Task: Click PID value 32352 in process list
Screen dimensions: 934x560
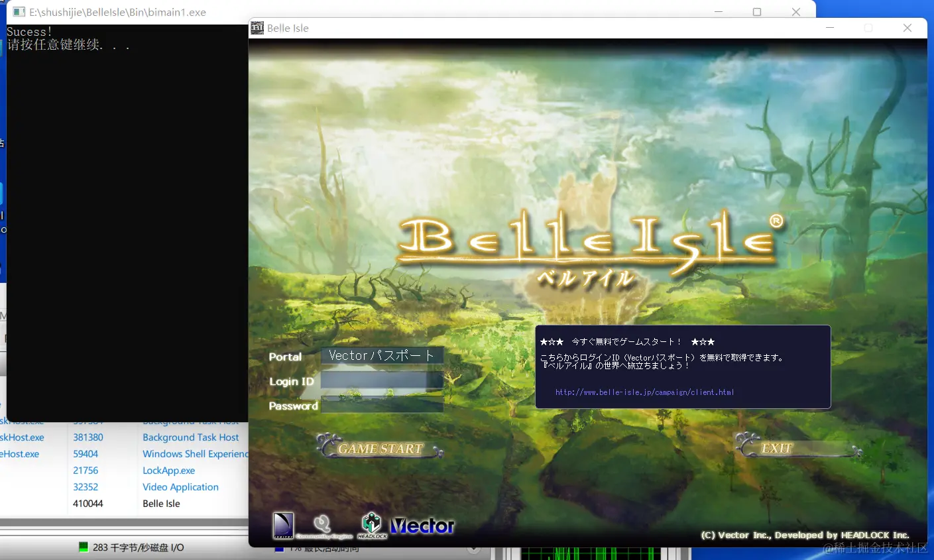Action: (x=86, y=487)
